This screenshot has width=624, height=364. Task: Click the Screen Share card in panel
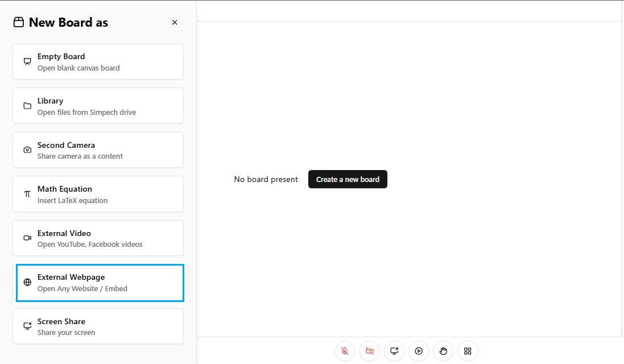coord(98,326)
